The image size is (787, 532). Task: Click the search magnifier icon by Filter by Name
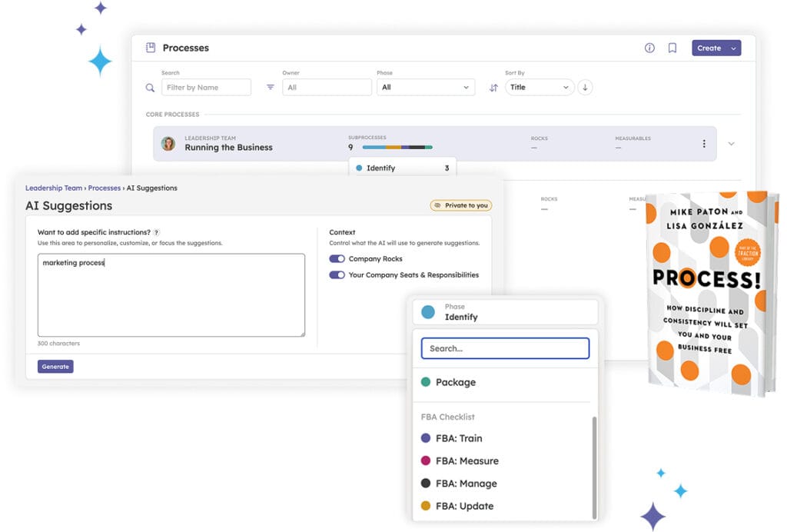pyautogui.click(x=151, y=88)
